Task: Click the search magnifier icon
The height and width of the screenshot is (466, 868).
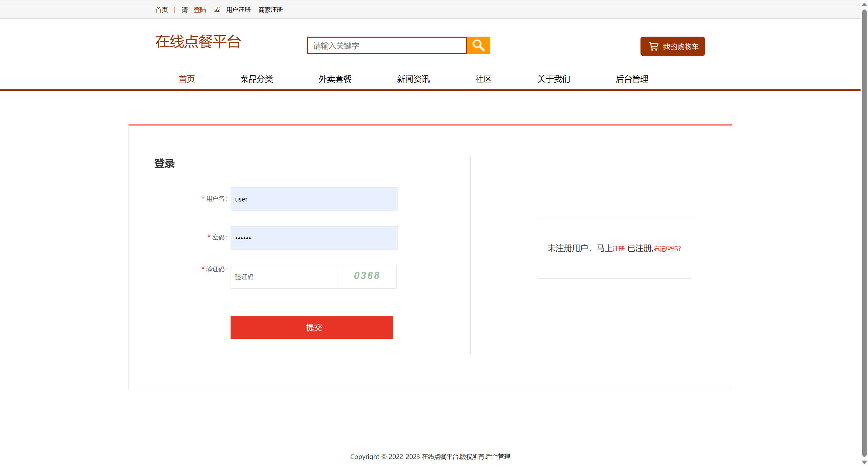Action: 478,45
